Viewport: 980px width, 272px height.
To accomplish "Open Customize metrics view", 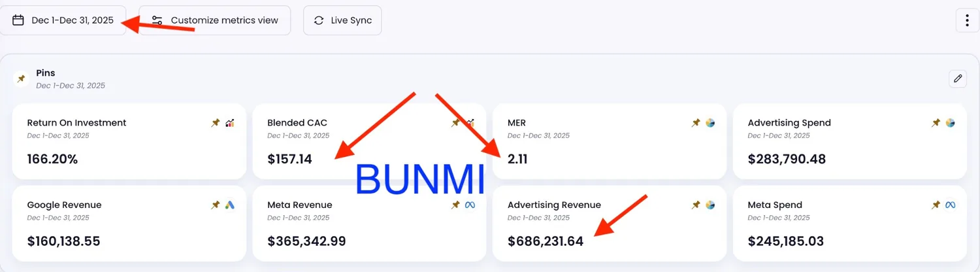I will pos(215,20).
